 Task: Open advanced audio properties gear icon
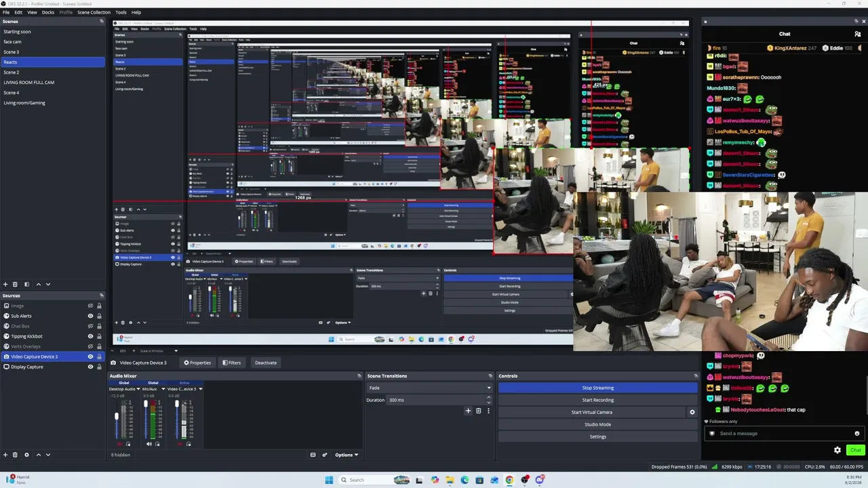(x=325, y=455)
